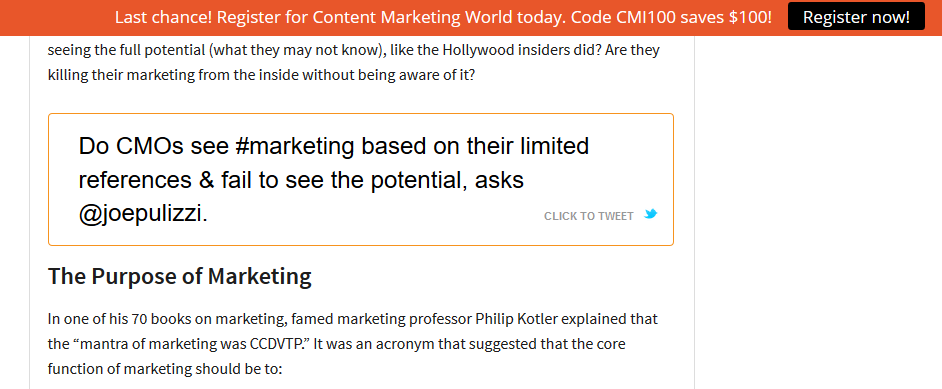Viewport: 942px width, 389px height.
Task: Click the 'Last chance!' banner text
Action: click(163, 17)
